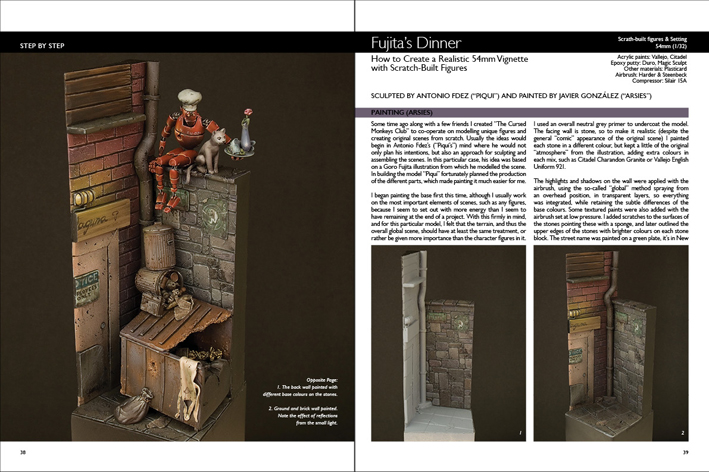Click the paragraph starting 'The highlights and shadows'
Viewport: 709px width, 472px height.
pyautogui.click(x=611, y=209)
